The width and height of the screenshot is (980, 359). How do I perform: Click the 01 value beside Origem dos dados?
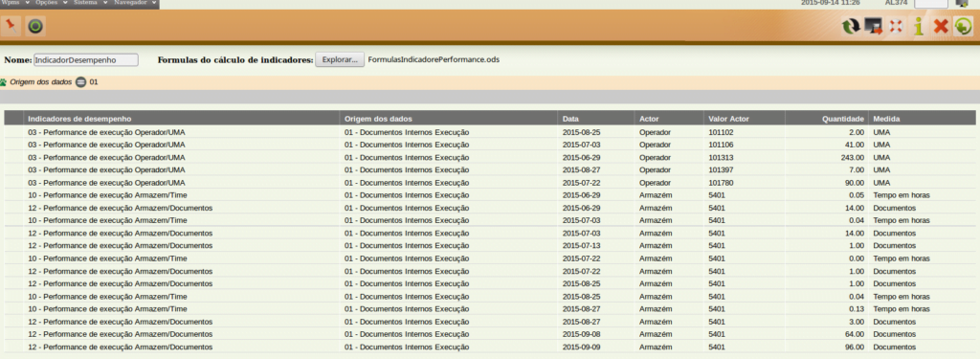(94, 82)
